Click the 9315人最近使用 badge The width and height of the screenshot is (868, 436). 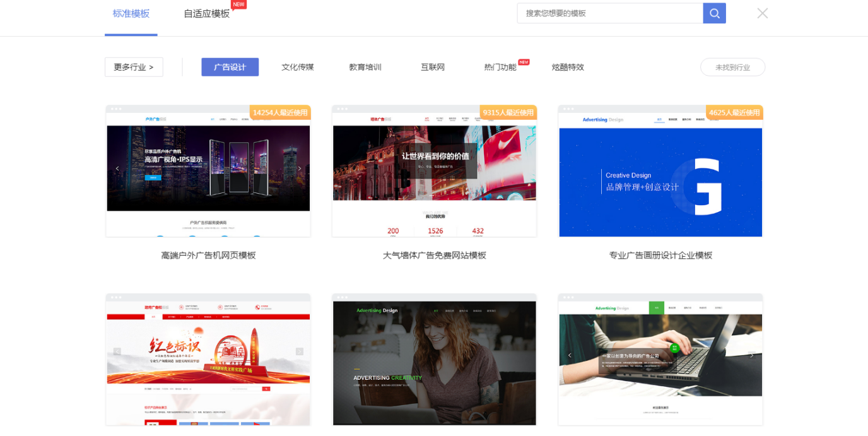(508, 113)
